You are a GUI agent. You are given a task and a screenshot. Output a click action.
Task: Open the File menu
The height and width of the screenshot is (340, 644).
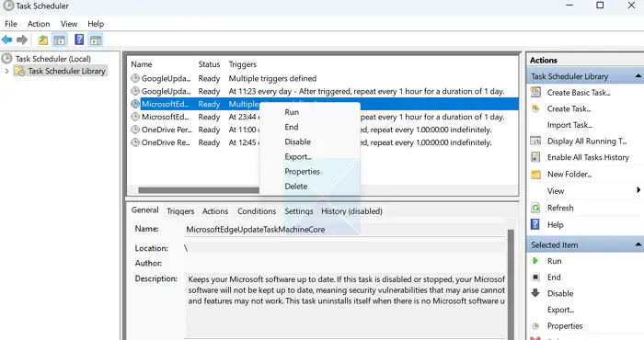coord(11,24)
